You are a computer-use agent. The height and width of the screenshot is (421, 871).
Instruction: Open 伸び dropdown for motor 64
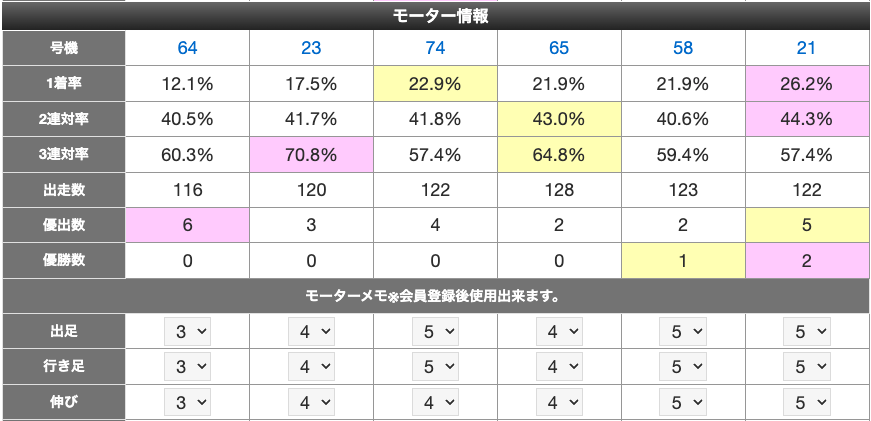click(187, 402)
